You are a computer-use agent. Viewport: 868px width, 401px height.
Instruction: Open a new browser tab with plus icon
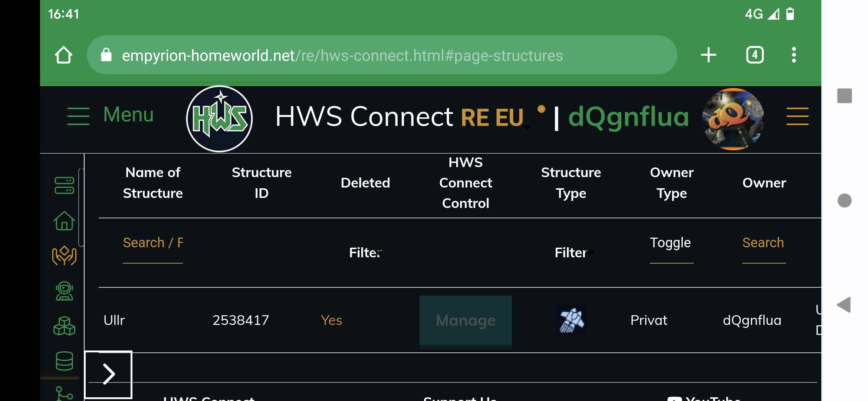(708, 55)
